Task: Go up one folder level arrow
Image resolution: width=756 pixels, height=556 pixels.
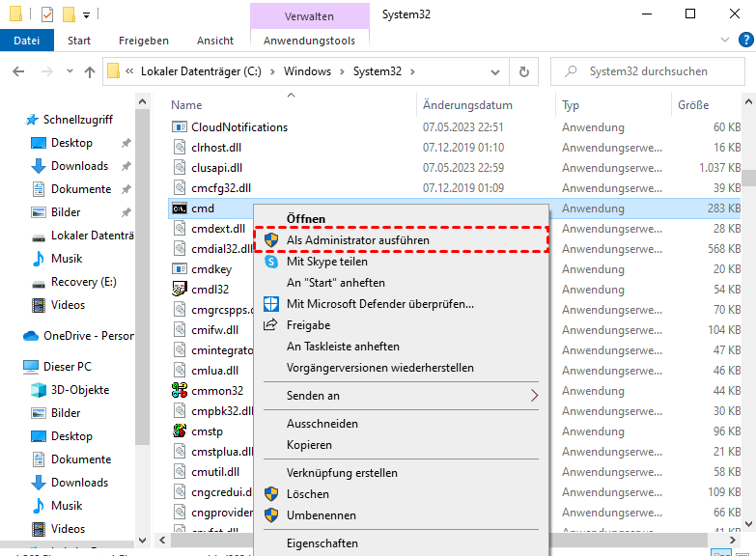Action: (90, 71)
